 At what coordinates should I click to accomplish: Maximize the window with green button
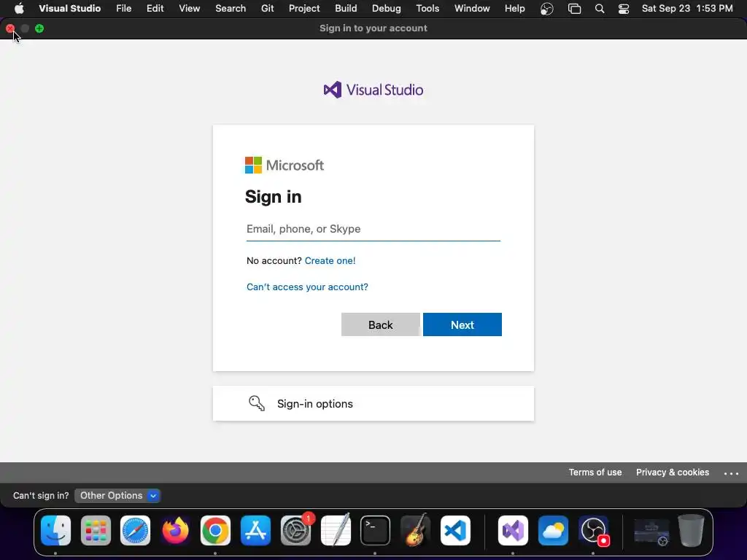[39, 28]
